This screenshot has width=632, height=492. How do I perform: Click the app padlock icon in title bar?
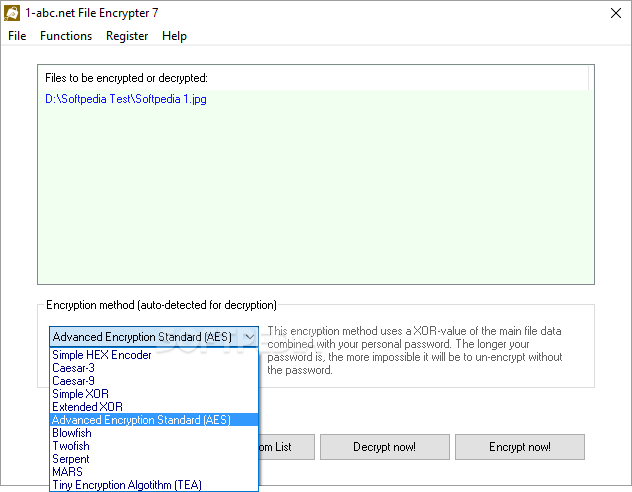[12, 13]
